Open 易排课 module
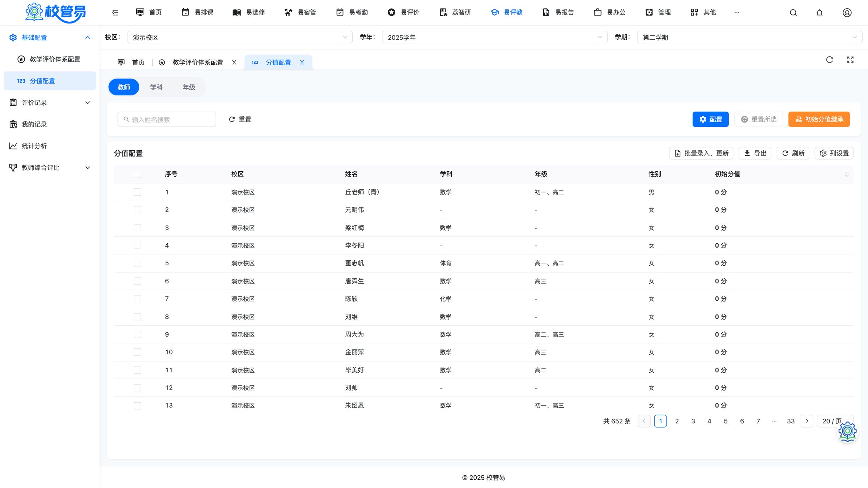 pyautogui.click(x=197, y=12)
